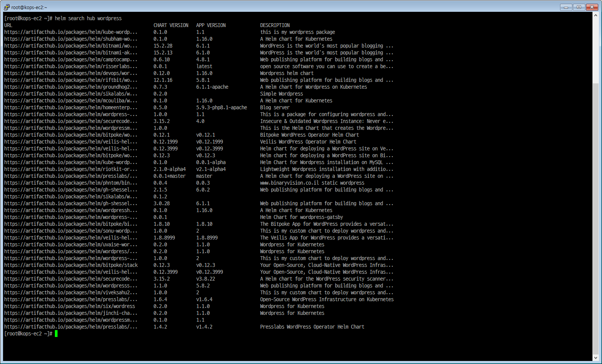
Task: Click the DESCRIPTION column header
Action: click(x=275, y=25)
